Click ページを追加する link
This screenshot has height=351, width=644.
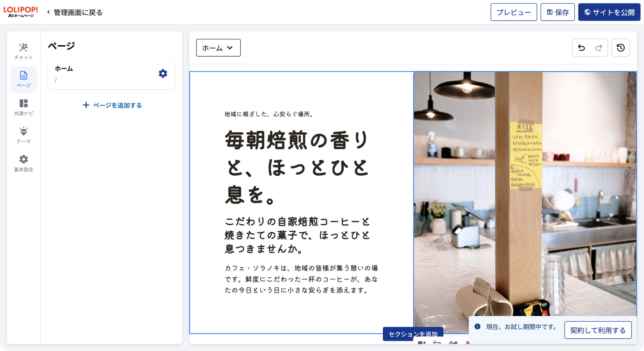coord(112,105)
